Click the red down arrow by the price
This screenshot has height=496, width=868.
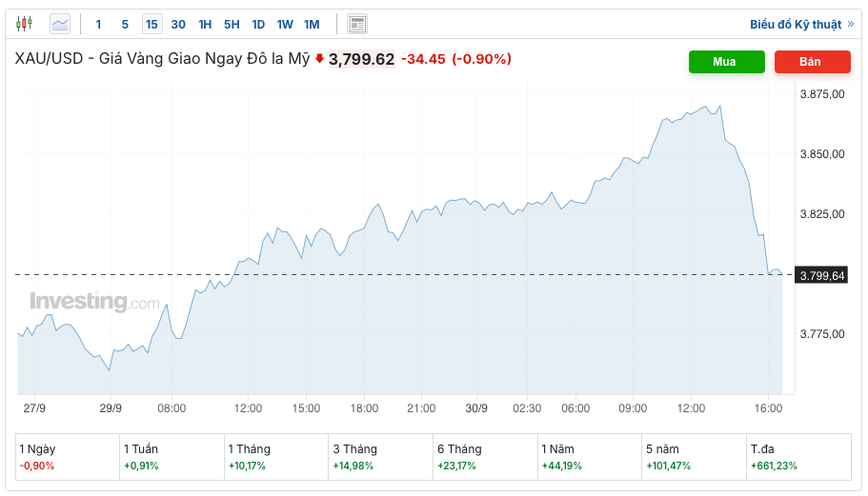(x=319, y=58)
